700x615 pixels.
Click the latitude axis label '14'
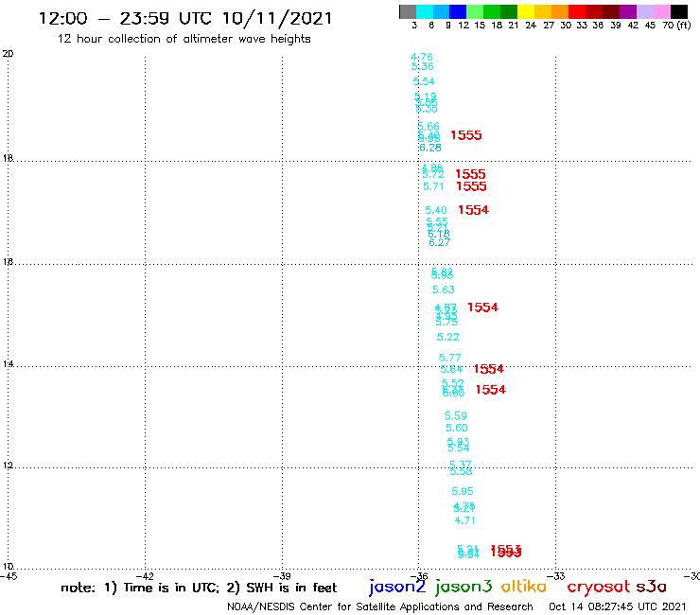8,364
